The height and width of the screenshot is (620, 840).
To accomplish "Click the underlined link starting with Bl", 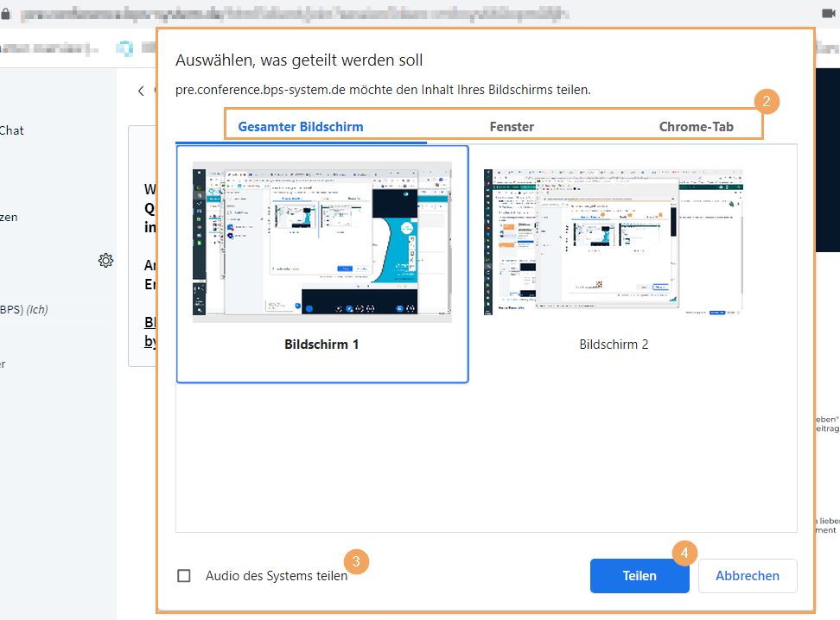I will (x=150, y=322).
